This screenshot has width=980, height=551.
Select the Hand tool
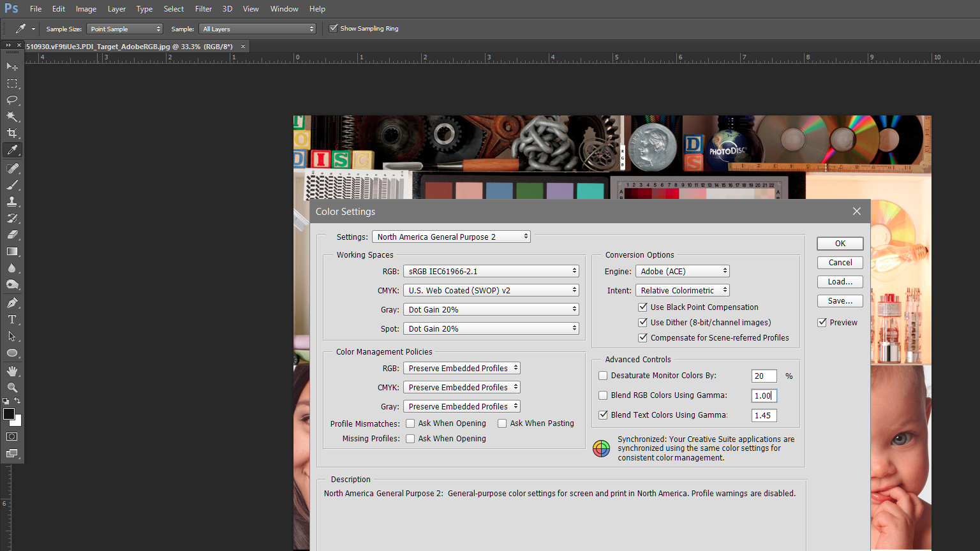click(12, 371)
